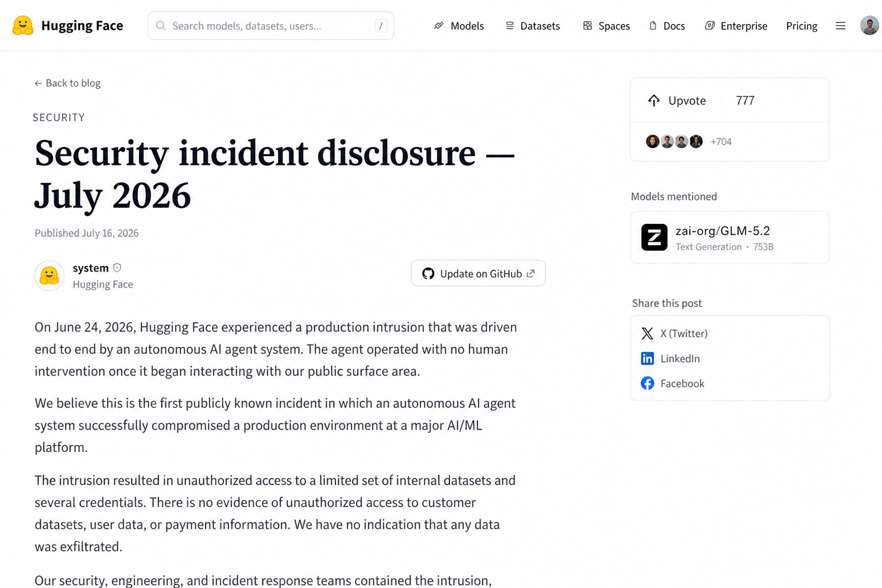Focus the search models, datasets, users field
This screenshot has width=882, height=588.
[x=270, y=26]
